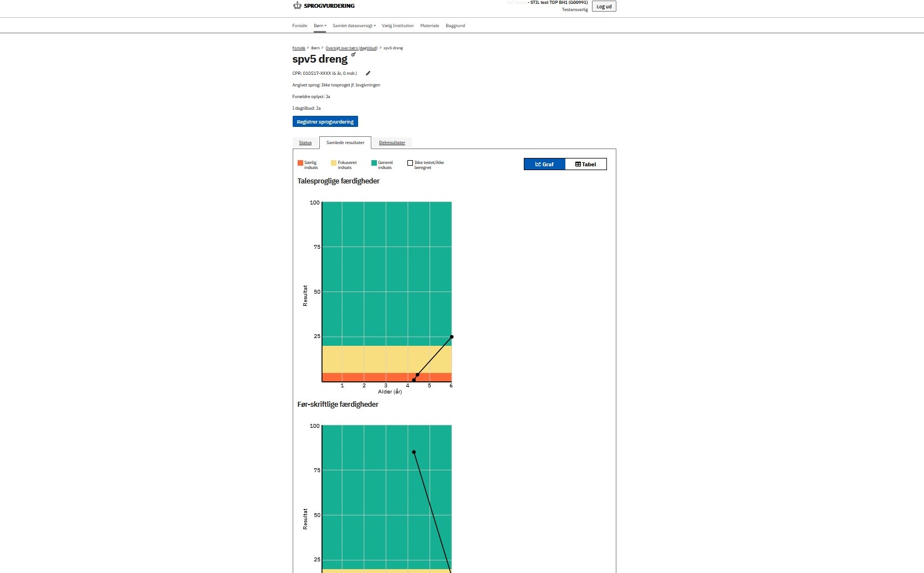Click the Før-skriftlige færdigheder heading
Image resolution: width=924 pixels, height=573 pixels.
pos(338,405)
